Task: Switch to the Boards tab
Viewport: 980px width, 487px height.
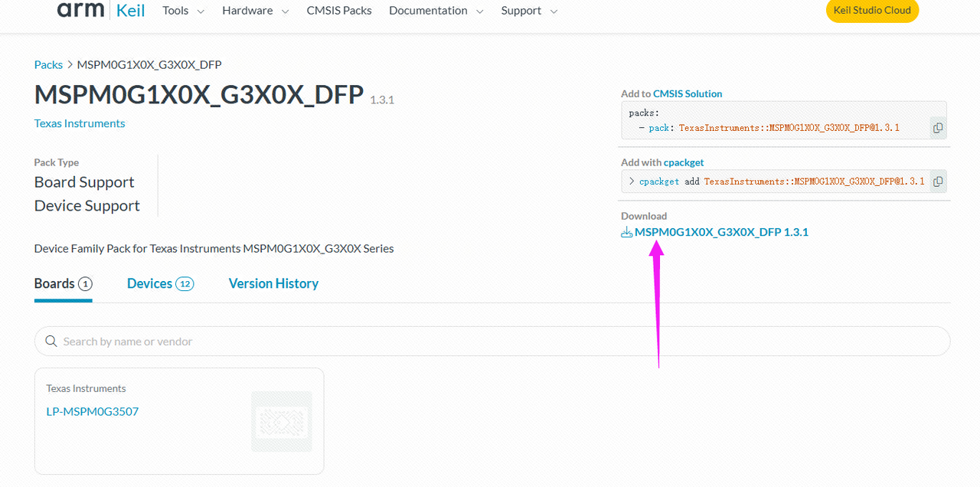Action: 64,284
